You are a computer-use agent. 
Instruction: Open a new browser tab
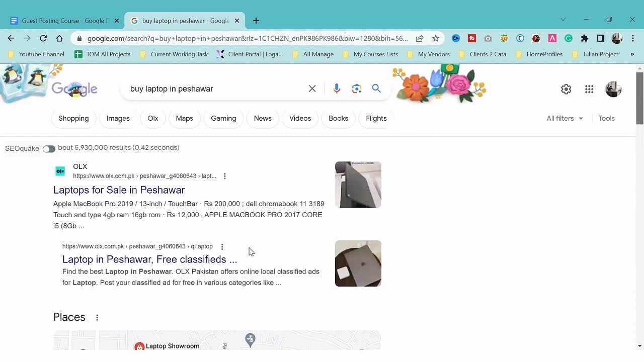click(x=256, y=21)
